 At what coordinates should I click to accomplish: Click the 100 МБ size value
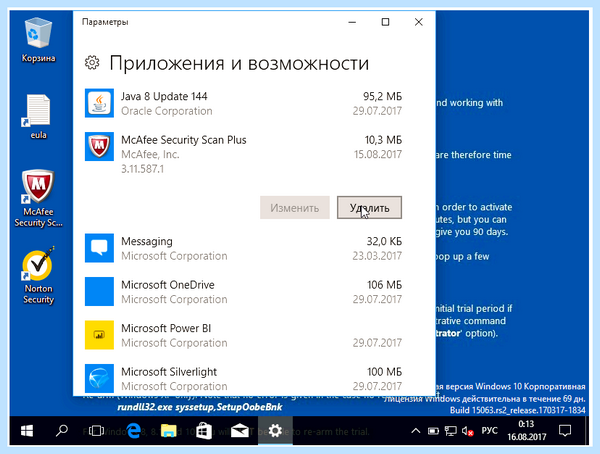(x=385, y=372)
